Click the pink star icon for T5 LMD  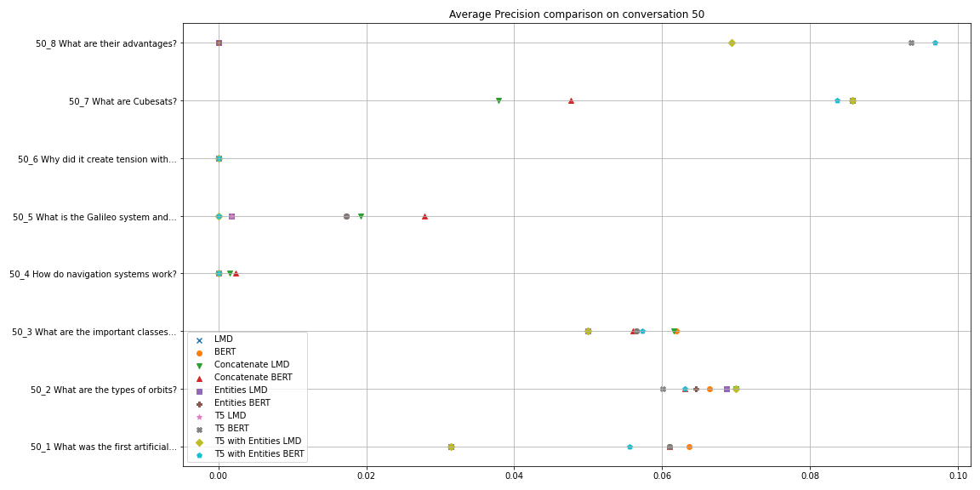click(199, 416)
